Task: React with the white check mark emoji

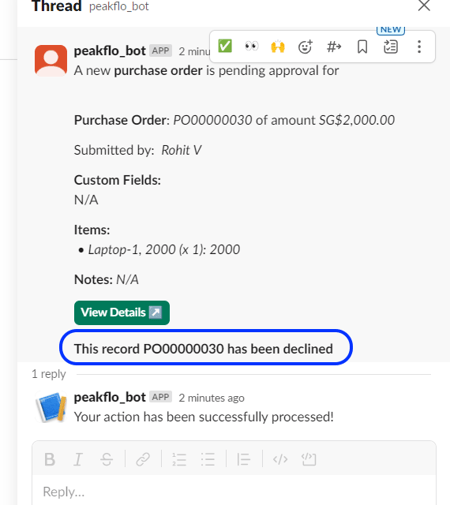Action: [x=225, y=46]
